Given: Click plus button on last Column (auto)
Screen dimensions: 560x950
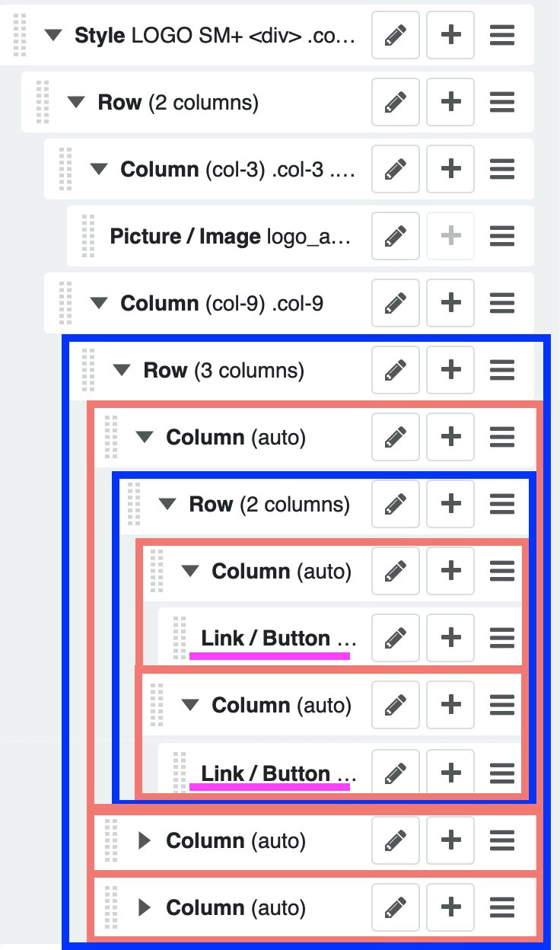Looking at the screenshot, I should pos(451,907).
